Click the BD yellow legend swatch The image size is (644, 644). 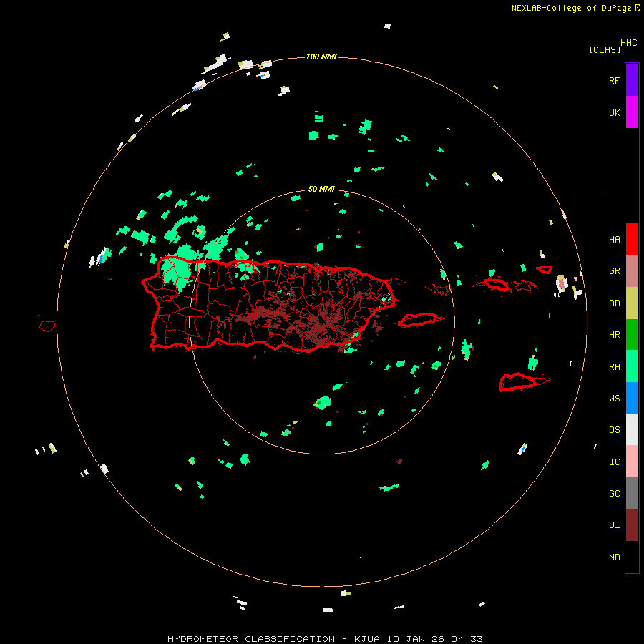pos(632,303)
